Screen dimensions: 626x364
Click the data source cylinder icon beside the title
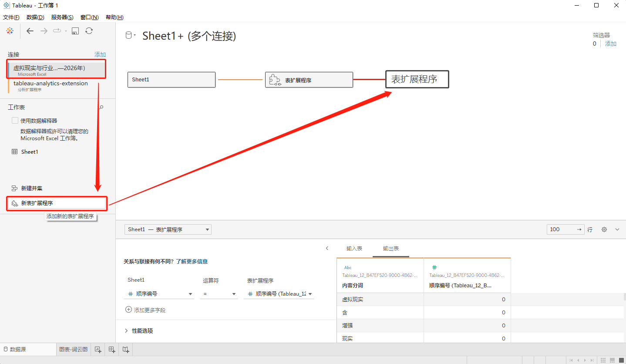coord(128,35)
